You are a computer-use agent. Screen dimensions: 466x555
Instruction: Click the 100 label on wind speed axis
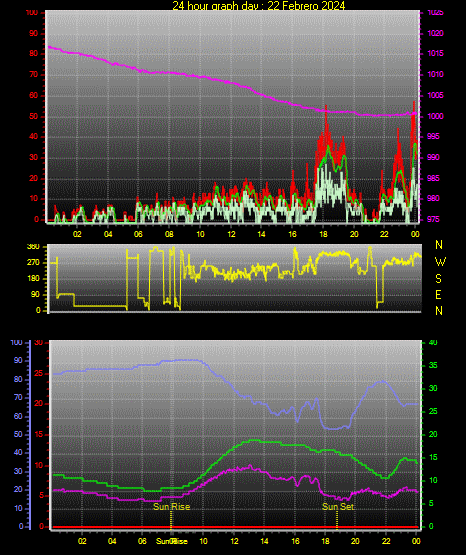[x=31, y=13]
